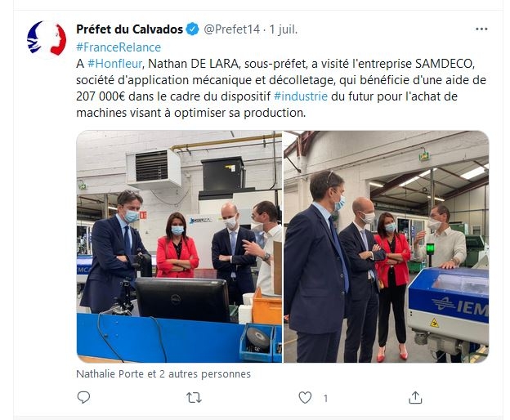Follow the #industrie hashtag link

coord(301,96)
